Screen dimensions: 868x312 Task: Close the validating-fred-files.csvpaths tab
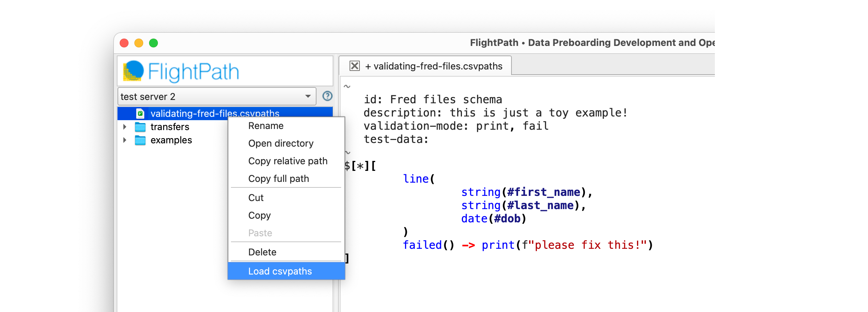point(354,66)
